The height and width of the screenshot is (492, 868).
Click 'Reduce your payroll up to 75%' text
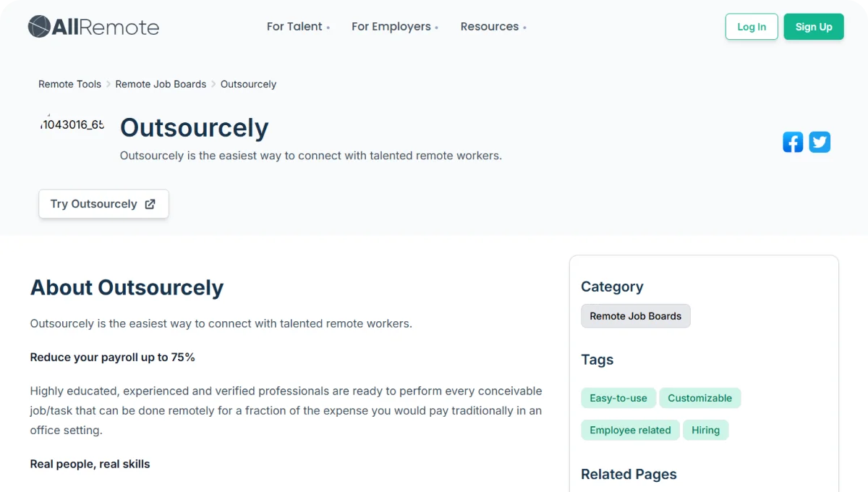click(x=113, y=357)
